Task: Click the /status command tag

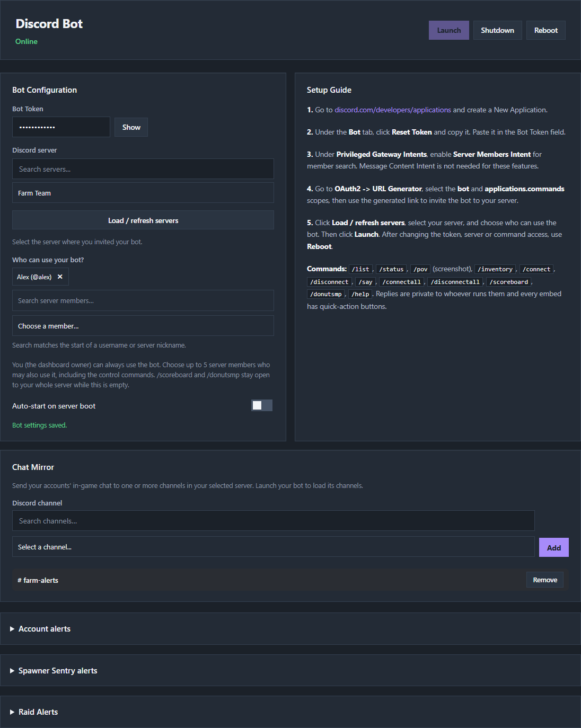Action: (392, 269)
